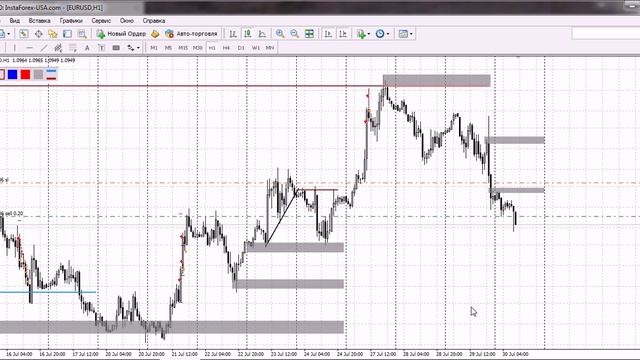Pick the gray color swatch
640x360 pixels.
[38, 74]
